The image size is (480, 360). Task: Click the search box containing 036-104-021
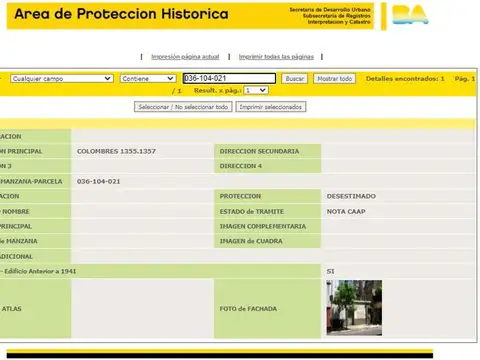(229, 78)
